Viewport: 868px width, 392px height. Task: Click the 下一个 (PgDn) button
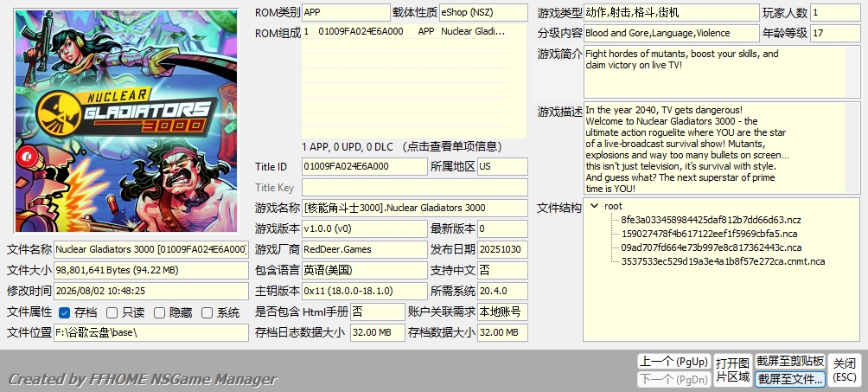673,379
